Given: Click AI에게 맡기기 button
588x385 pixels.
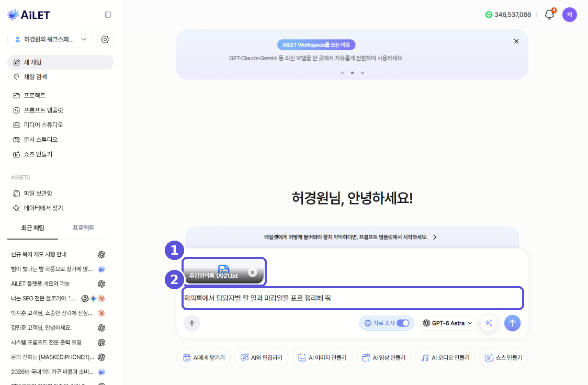Looking at the screenshot, I should pos(203,358).
